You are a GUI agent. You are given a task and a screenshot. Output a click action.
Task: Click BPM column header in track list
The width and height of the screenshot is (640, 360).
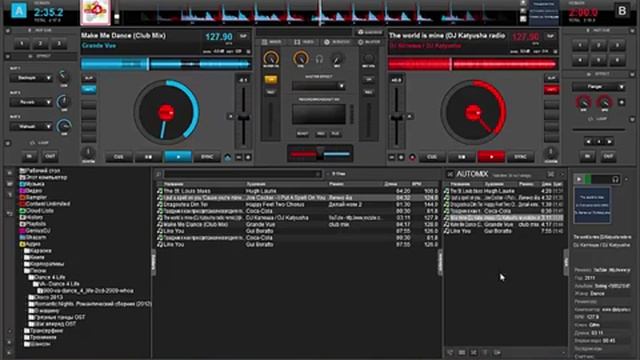pos(416,184)
